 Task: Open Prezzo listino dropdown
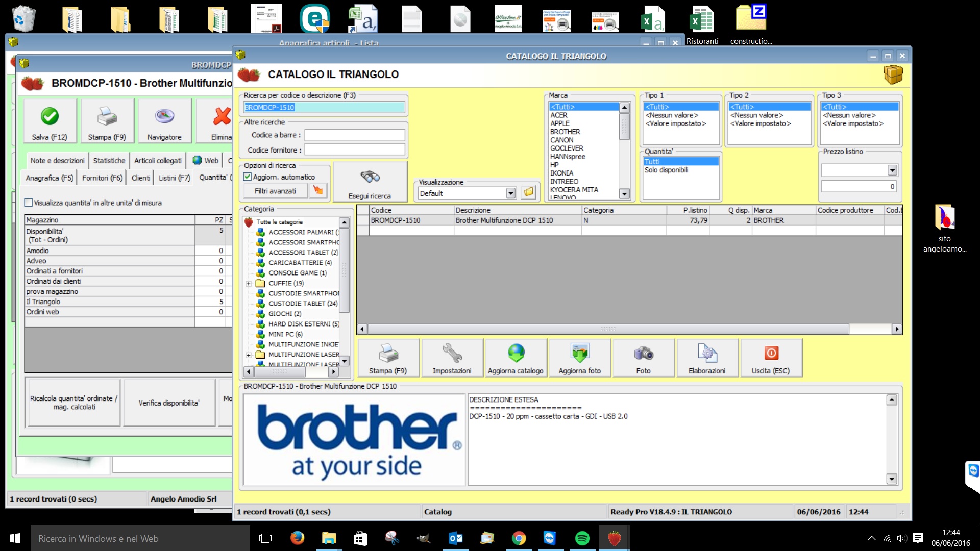(x=892, y=170)
